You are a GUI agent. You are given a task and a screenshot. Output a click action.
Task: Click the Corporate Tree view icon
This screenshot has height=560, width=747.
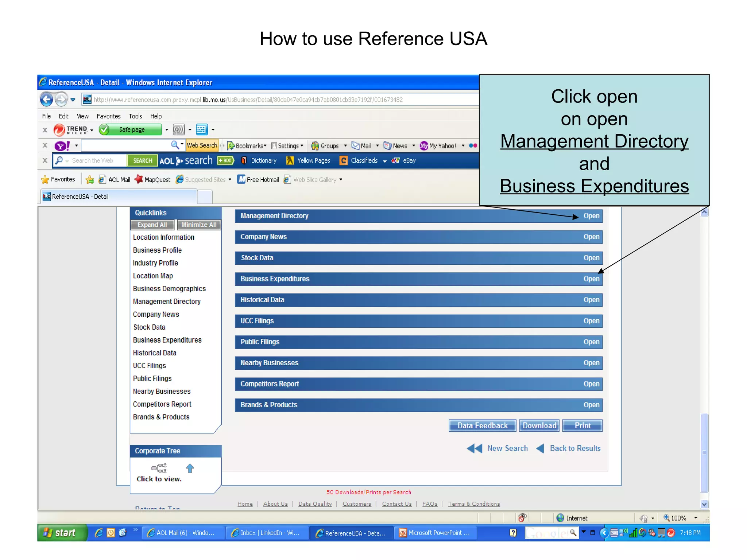tap(159, 468)
